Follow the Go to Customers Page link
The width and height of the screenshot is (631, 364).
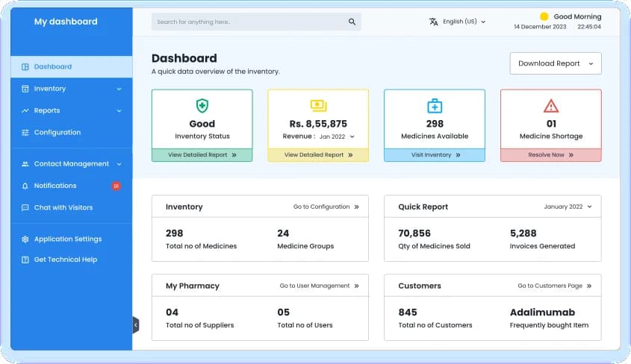554,286
